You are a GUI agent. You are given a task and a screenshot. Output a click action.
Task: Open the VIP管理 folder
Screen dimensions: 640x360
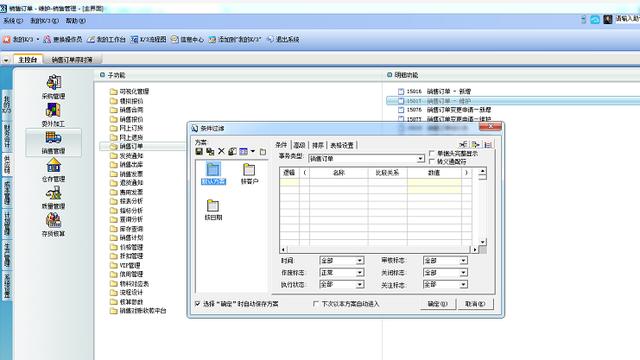tap(125, 265)
